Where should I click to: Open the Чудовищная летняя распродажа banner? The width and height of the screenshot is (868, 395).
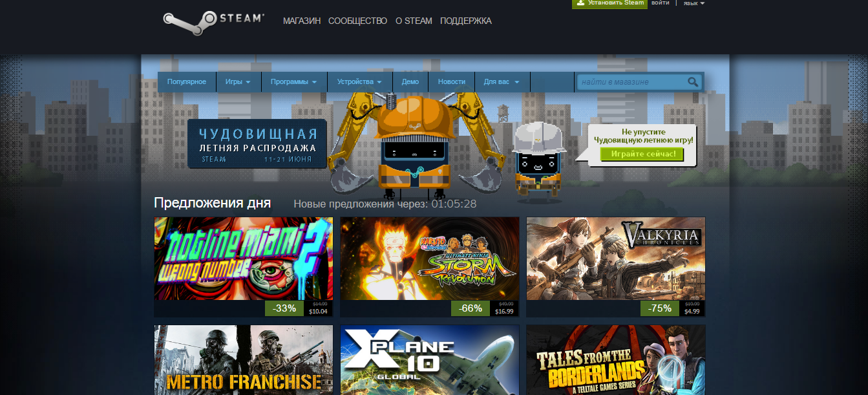(257, 144)
